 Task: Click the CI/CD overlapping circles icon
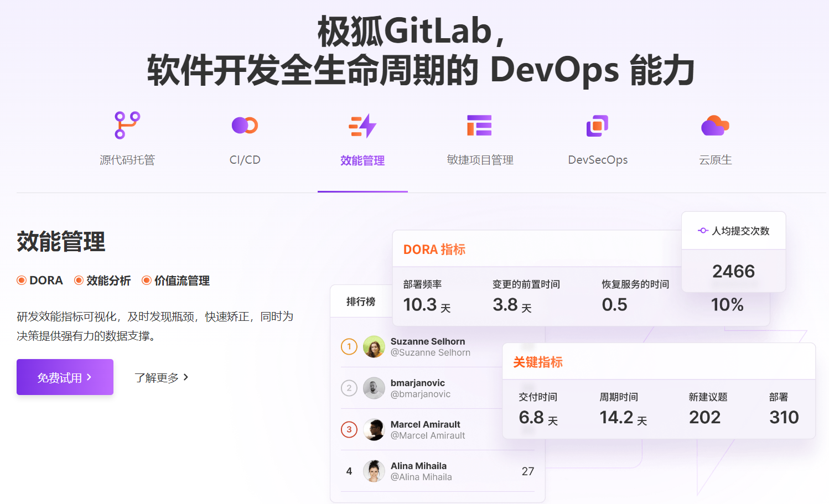coord(245,126)
